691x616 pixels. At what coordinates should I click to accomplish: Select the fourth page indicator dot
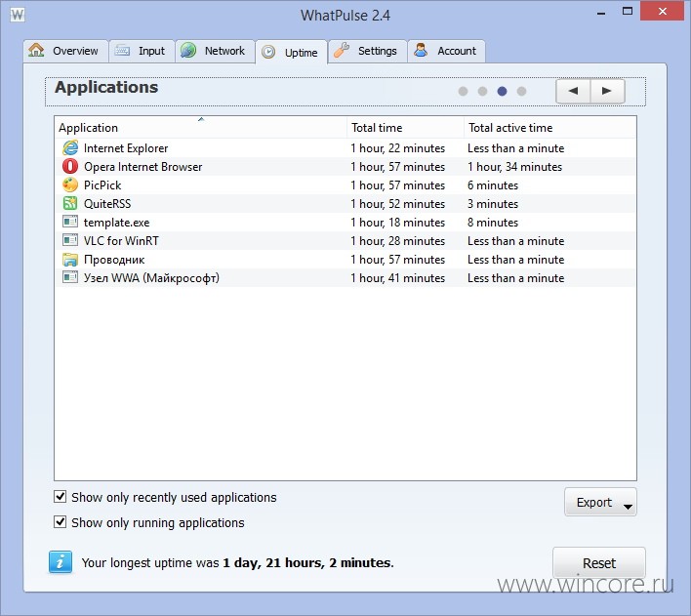point(521,91)
